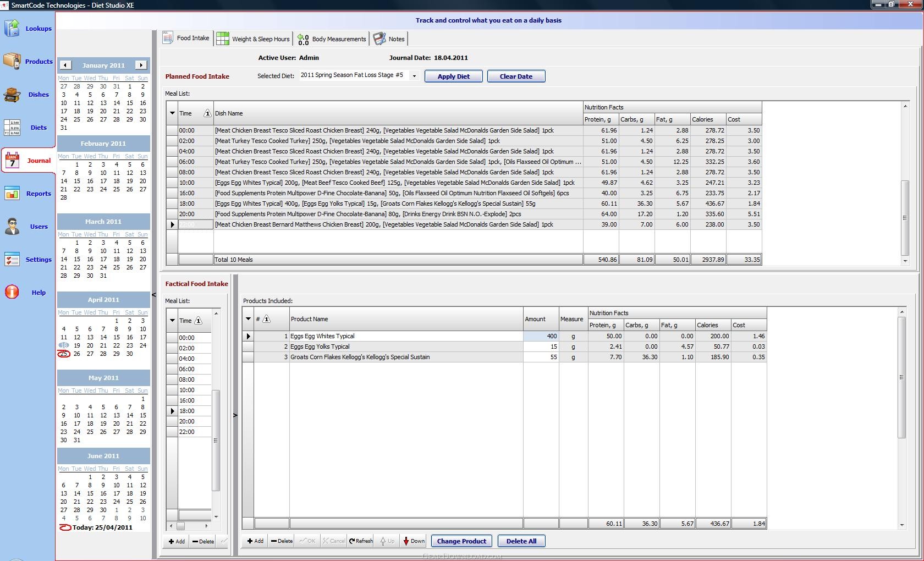The height and width of the screenshot is (561, 924).
Task: Open the Diets section icon
Action: coord(12,127)
